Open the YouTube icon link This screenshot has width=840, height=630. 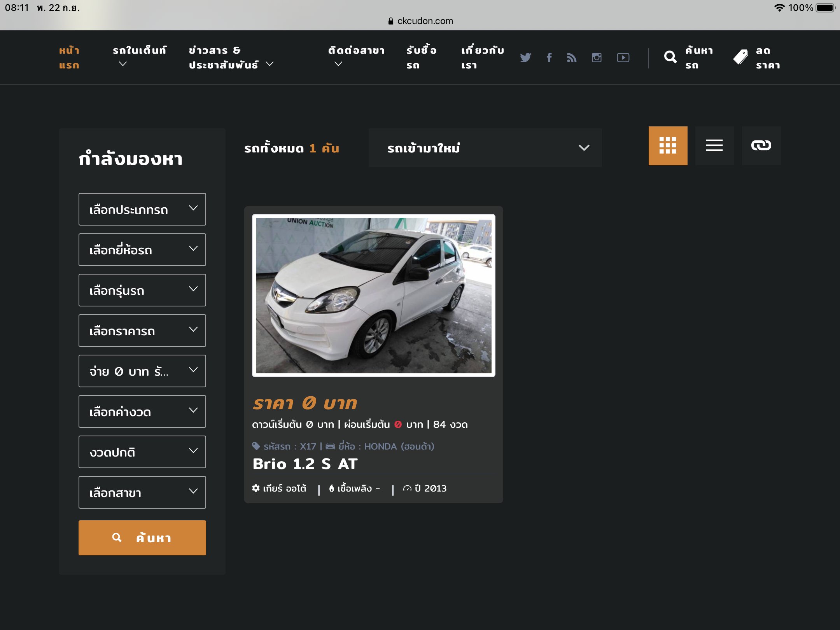click(623, 58)
